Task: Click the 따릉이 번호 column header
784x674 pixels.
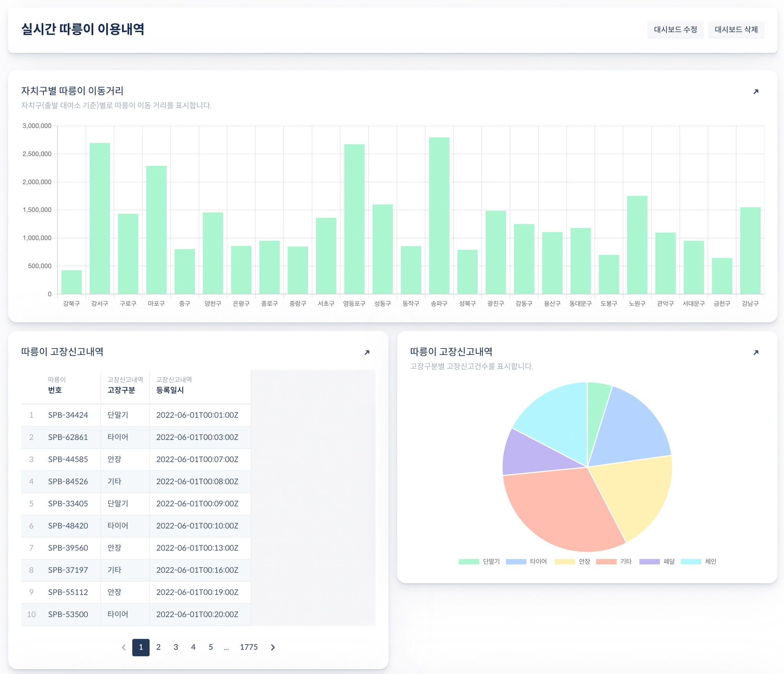Action: [55, 390]
